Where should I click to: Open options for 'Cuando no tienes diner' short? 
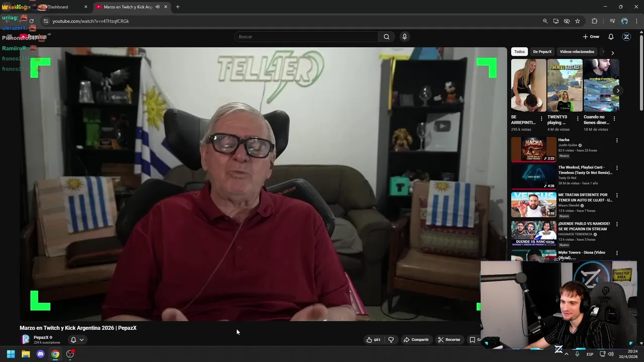coord(614,119)
